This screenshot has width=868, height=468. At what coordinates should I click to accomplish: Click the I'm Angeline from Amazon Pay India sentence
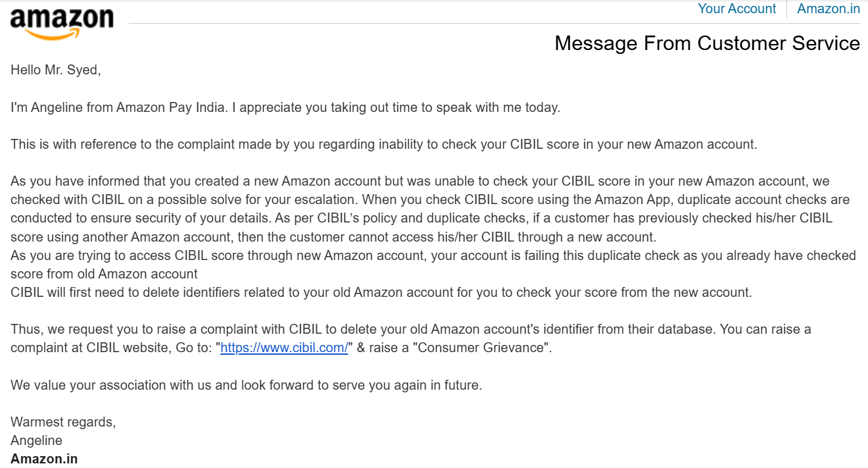[285, 107]
